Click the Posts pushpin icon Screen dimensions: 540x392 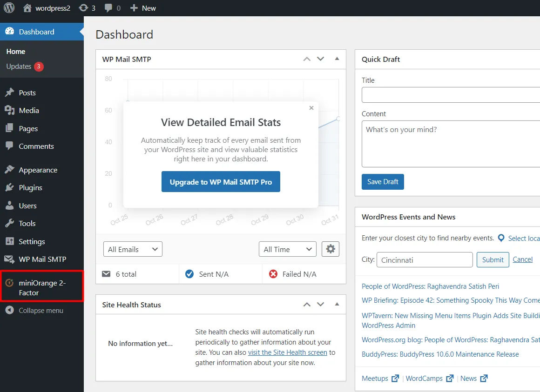click(10, 93)
